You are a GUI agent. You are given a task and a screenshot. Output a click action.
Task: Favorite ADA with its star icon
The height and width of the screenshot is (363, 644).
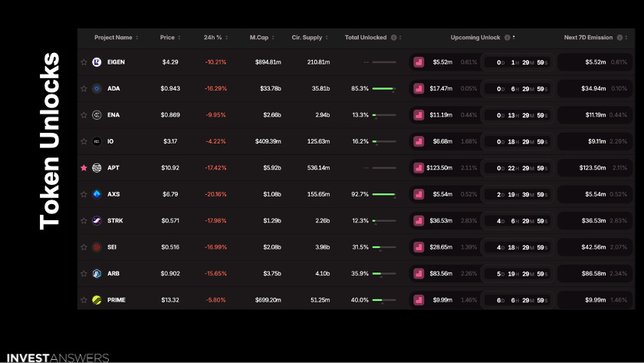tap(84, 88)
